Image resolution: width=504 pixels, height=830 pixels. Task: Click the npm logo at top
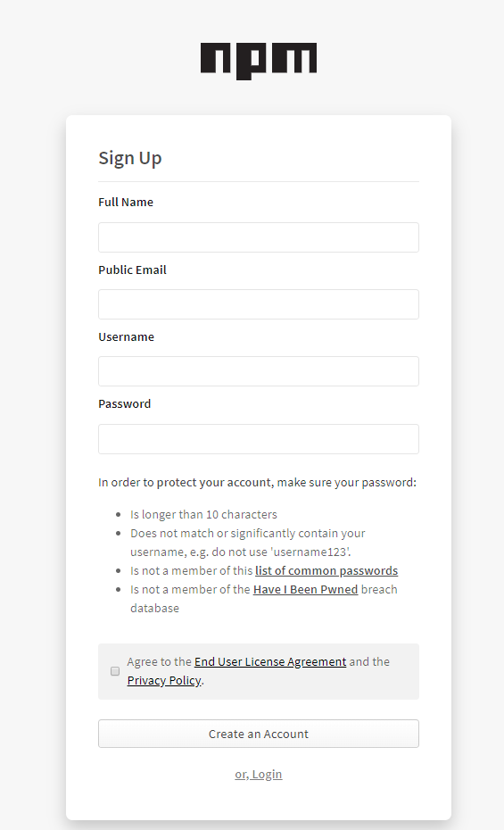pos(258,61)
